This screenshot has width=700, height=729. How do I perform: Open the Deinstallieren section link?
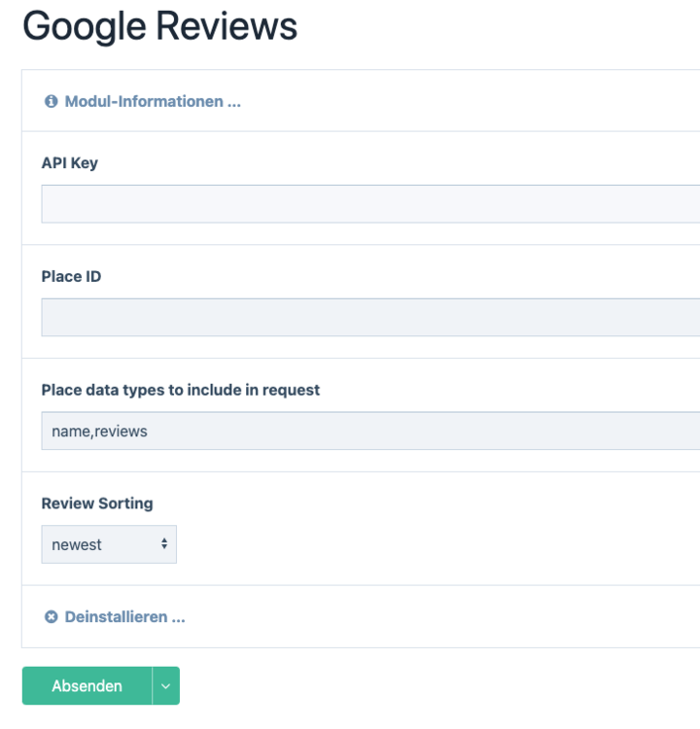coord(124,617)
